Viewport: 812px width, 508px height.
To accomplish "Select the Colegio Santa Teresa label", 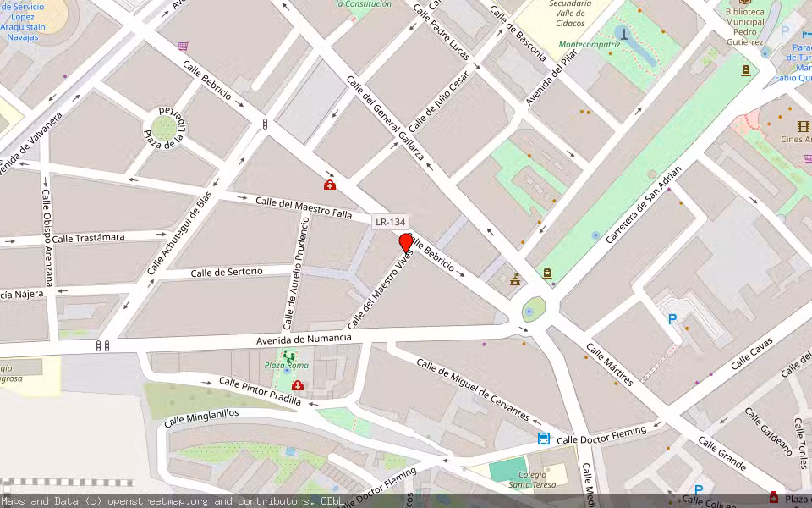I will [532, 479].
